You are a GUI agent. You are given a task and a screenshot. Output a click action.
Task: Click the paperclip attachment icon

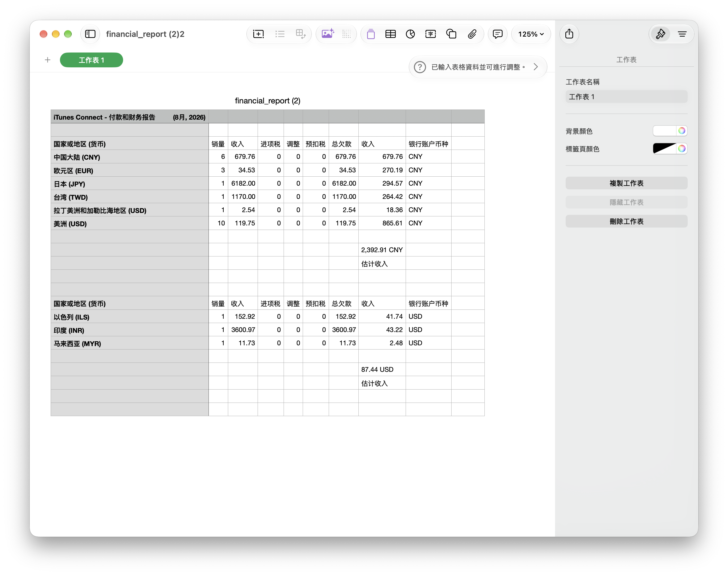click(472, 34)
